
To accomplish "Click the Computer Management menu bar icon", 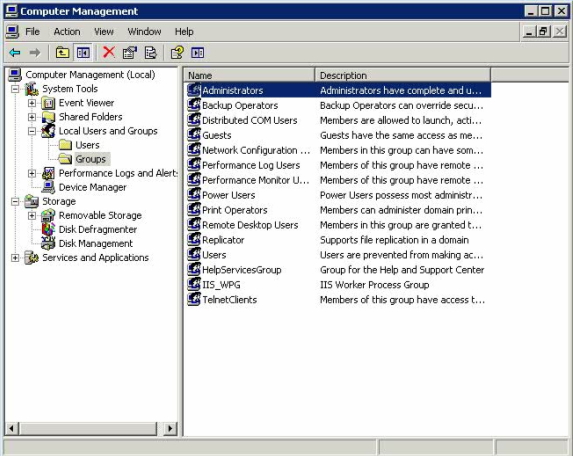I will [12, 32].
